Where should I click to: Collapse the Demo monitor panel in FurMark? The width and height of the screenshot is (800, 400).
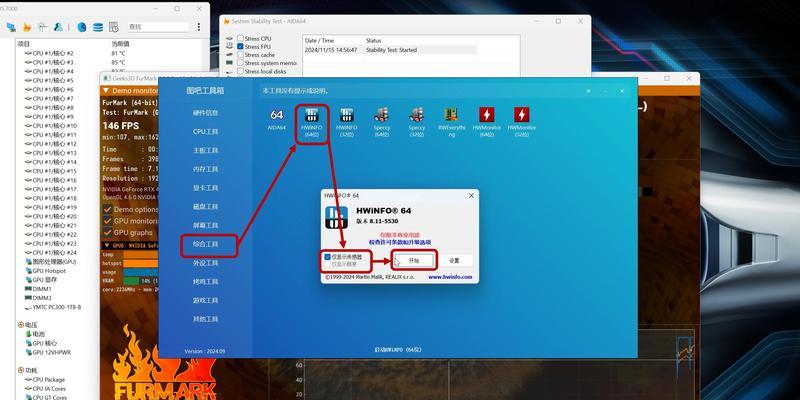pyautogui.click(x=106, y=91)
